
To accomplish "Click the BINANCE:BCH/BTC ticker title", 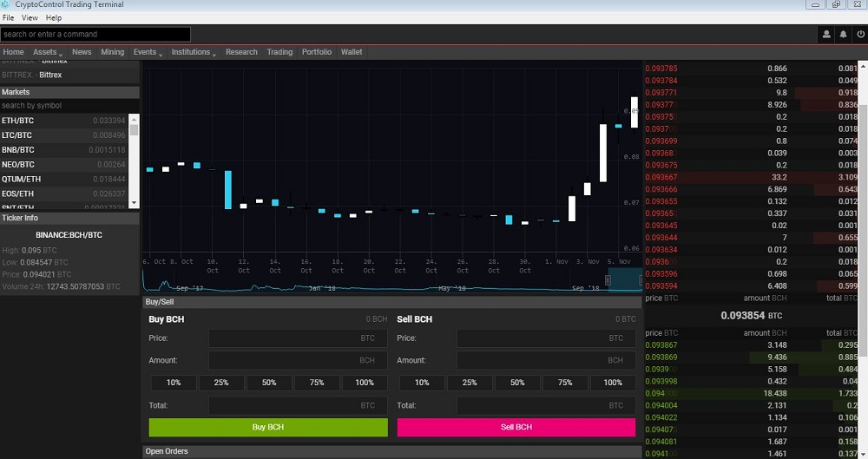I will coord(69,235).
